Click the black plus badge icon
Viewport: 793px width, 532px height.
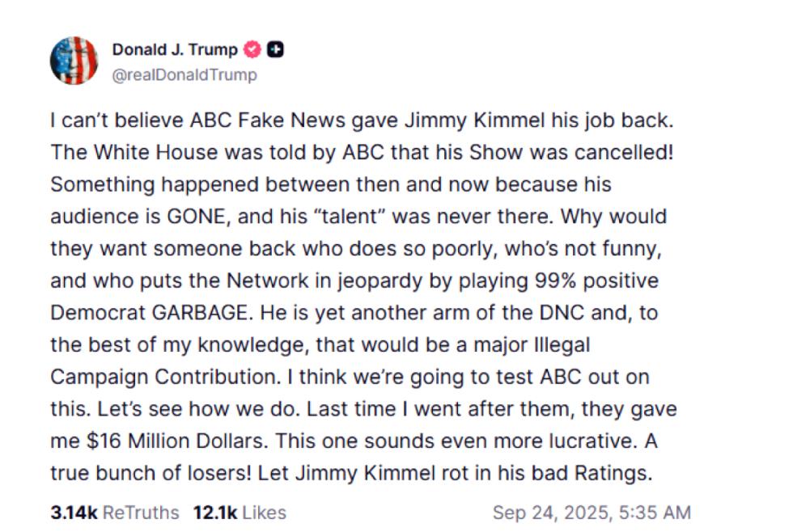tap(275, 49)
